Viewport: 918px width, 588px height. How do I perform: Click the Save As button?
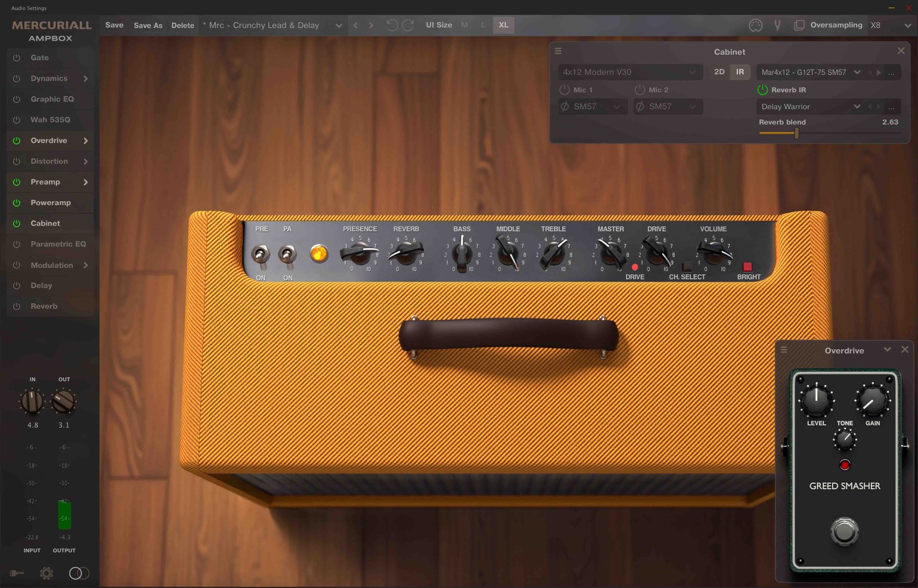pyautogui.click(x=148, y=26)
